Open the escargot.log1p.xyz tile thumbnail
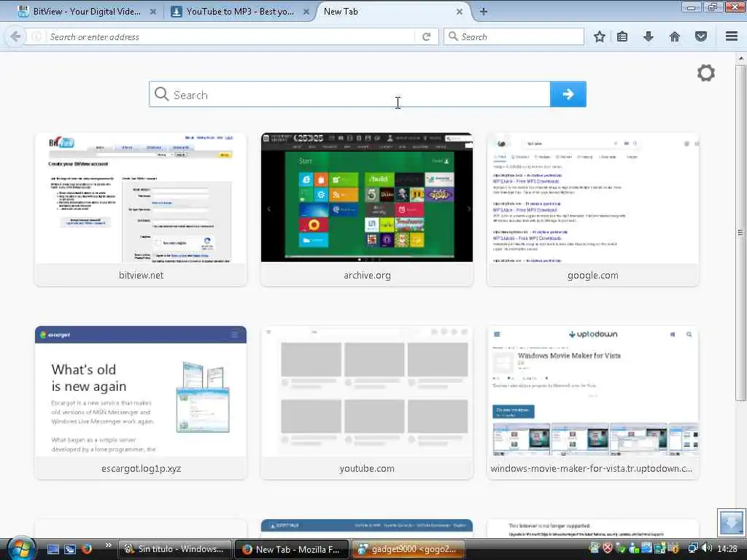Screen dimensions: 747x560 click(141, 391)
